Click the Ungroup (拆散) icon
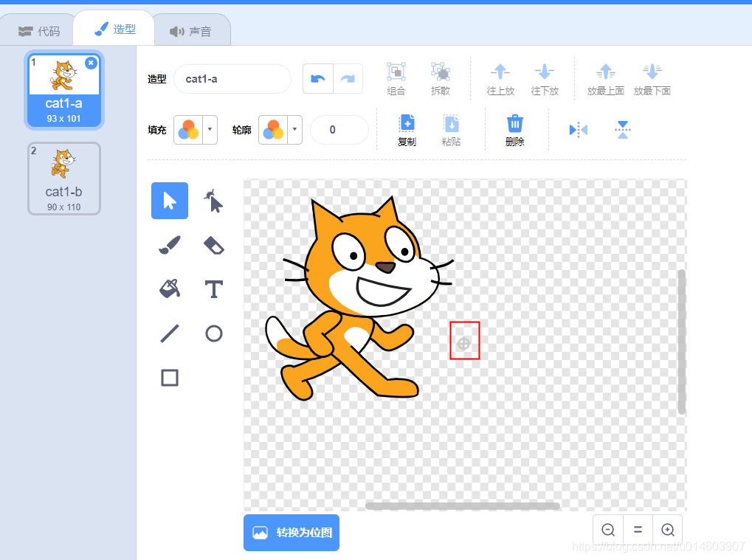 pos(441,79)
